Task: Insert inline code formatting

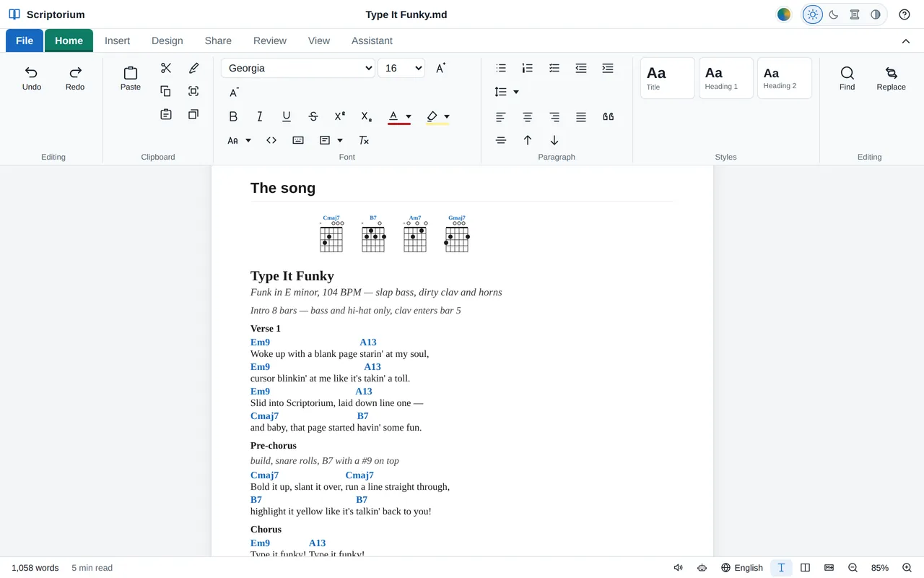Action: click(271, 140)
